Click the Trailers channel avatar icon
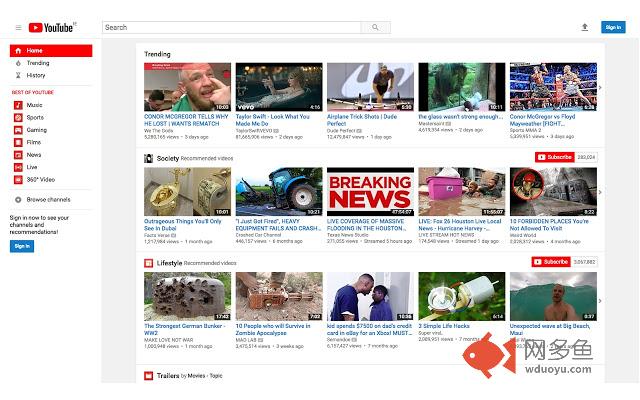640x400 pixels. coord(149,376)
